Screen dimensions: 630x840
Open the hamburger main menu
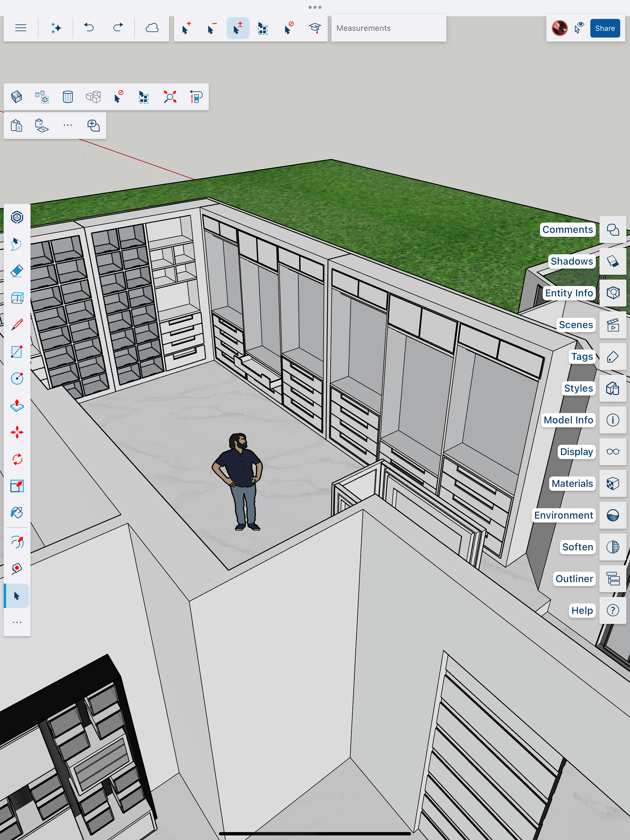pos(20,28)
